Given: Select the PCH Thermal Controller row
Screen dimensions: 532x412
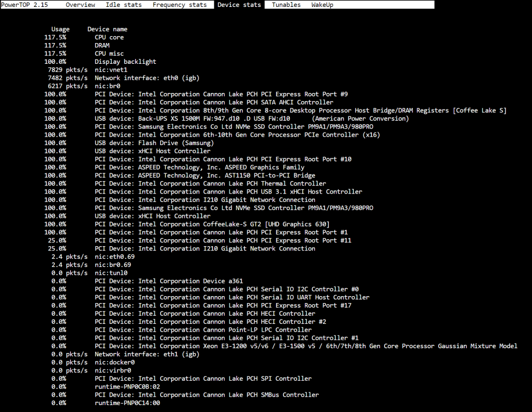Looking at the screenshot, I should tap(185, 184).
